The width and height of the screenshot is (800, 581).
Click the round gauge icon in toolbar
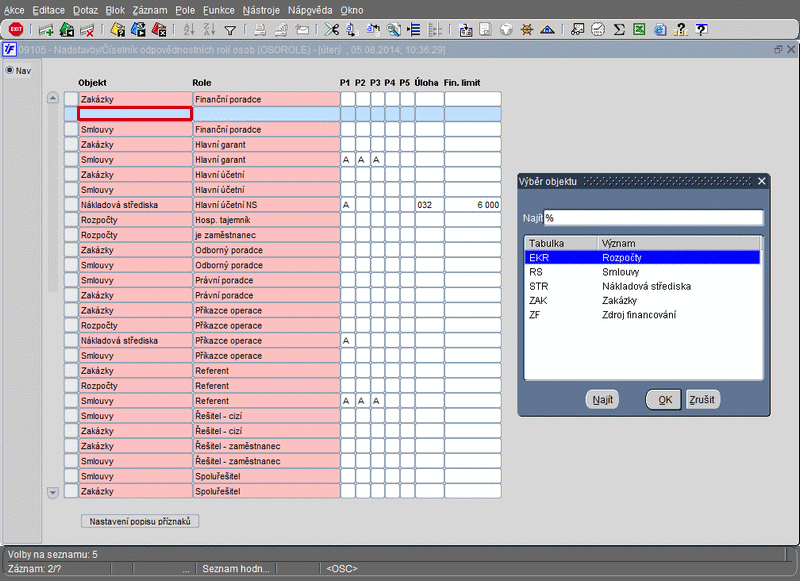[598, 30]
